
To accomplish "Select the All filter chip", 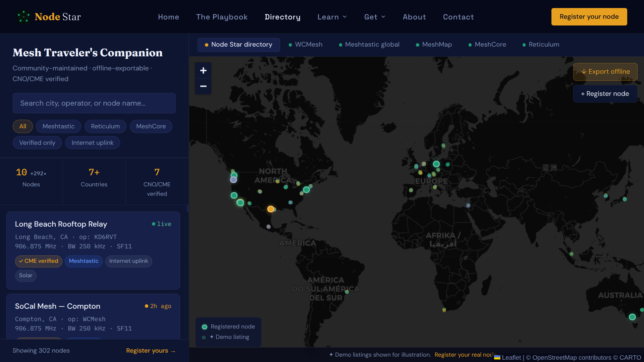I will [x=23, y=126].
